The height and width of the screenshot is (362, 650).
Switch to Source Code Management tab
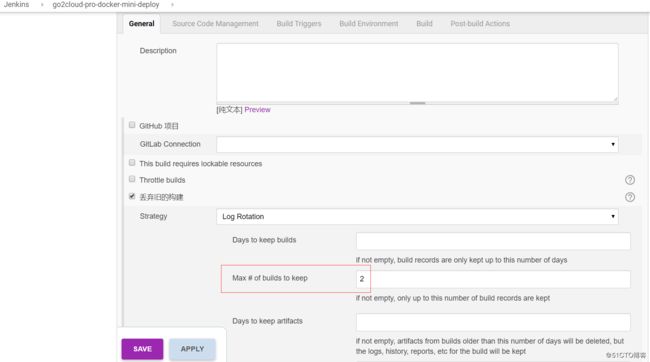215,24
